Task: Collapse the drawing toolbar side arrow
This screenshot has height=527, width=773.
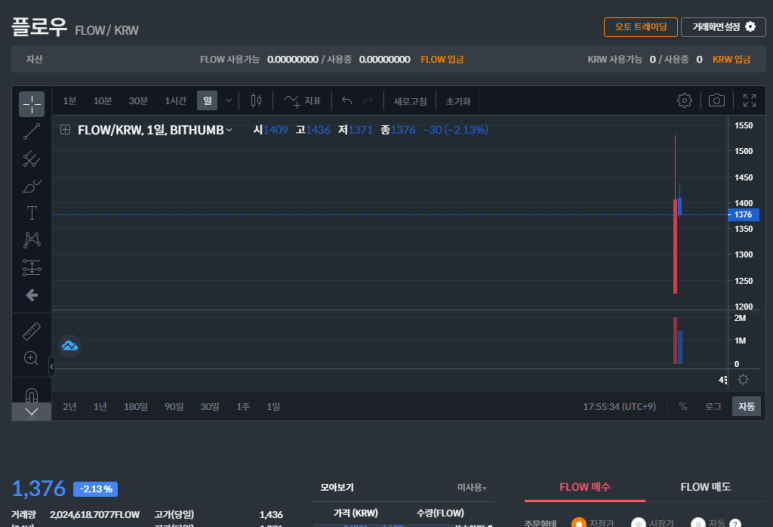Action: pyautogui.click(x=51, y=366)
